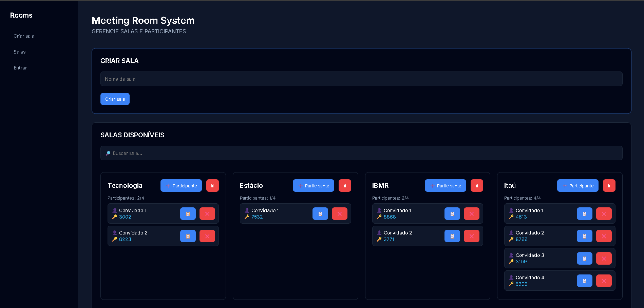The height and width of the screenshot is (308, 644).
Task: Click the trash icon on IBMR room
Action: [x=477, y=186]
